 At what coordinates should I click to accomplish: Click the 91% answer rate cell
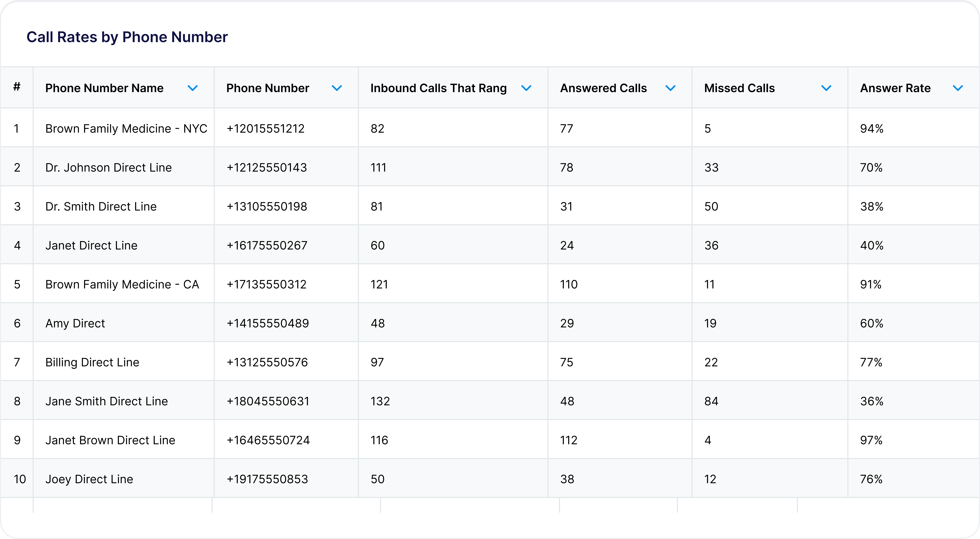pos(871,285)
